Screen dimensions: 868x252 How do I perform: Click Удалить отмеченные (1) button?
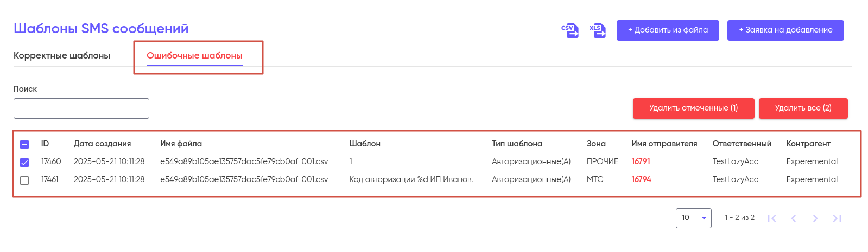click(x=694, y=108)
